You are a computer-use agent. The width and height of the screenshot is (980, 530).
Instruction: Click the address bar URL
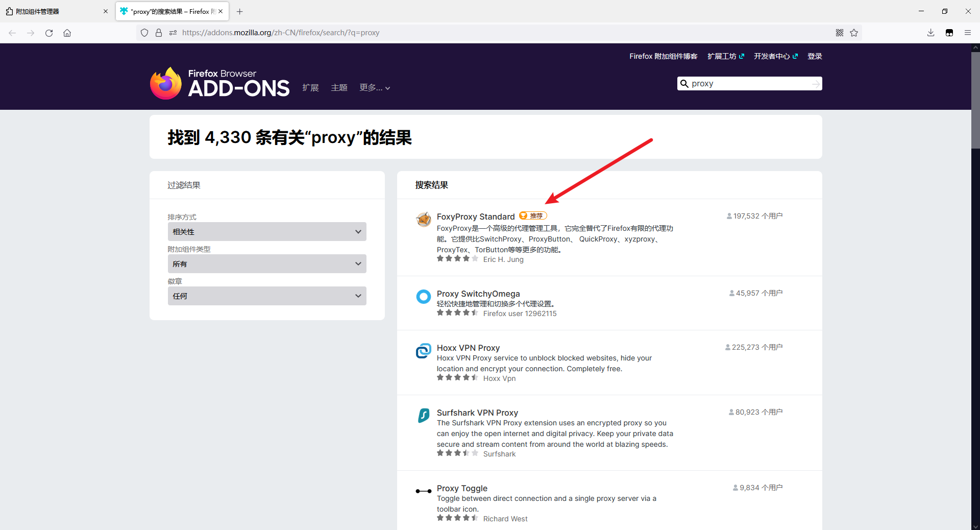click(281, 33)
